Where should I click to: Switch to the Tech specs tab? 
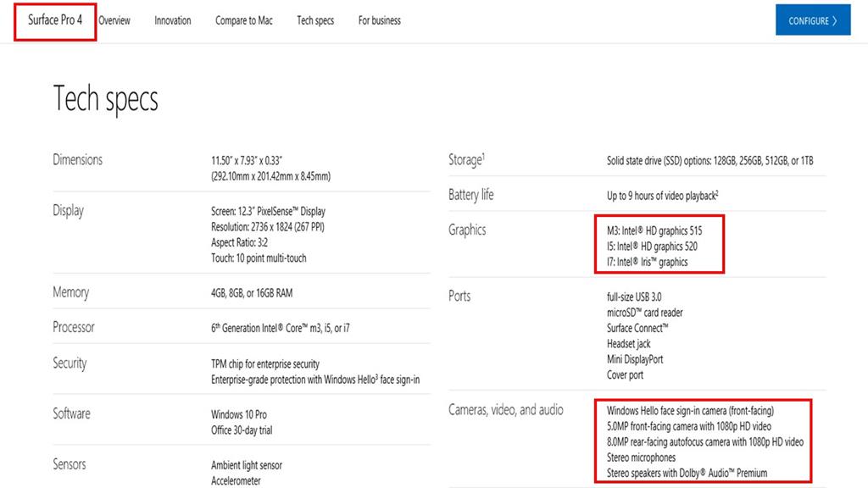point(315,20)
